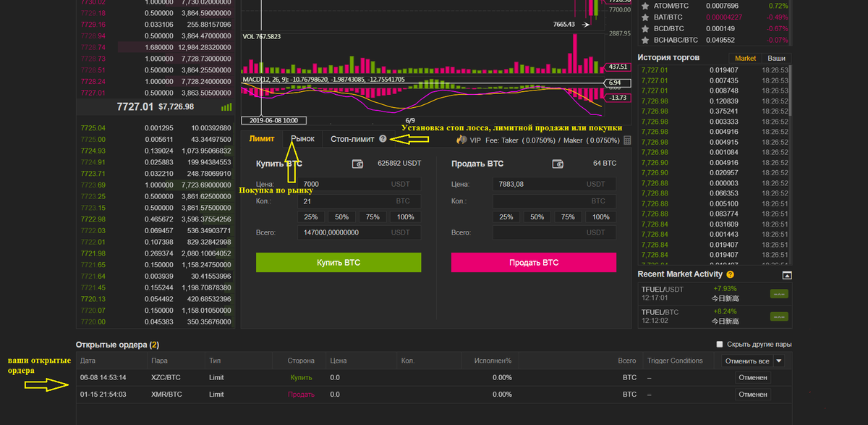This screenshot has width=868, height=425.
Task: Click the BTC wallet icon in the sell panel
Action: [558, 164]
